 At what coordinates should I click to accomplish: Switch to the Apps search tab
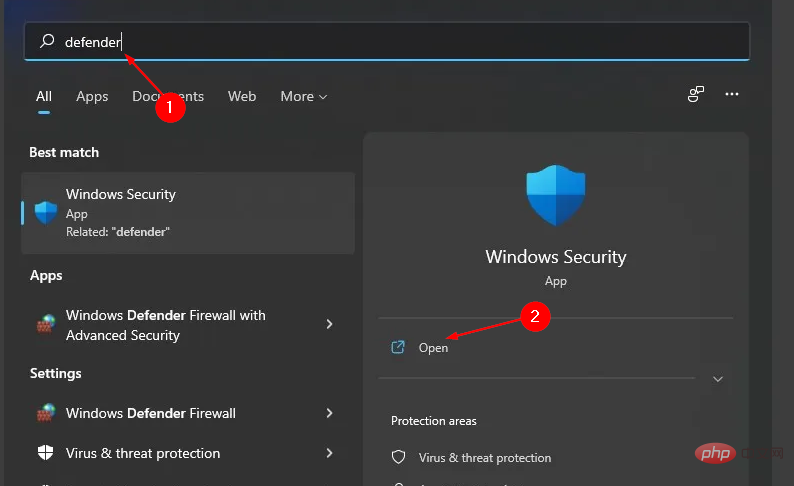tap(92, 97)
